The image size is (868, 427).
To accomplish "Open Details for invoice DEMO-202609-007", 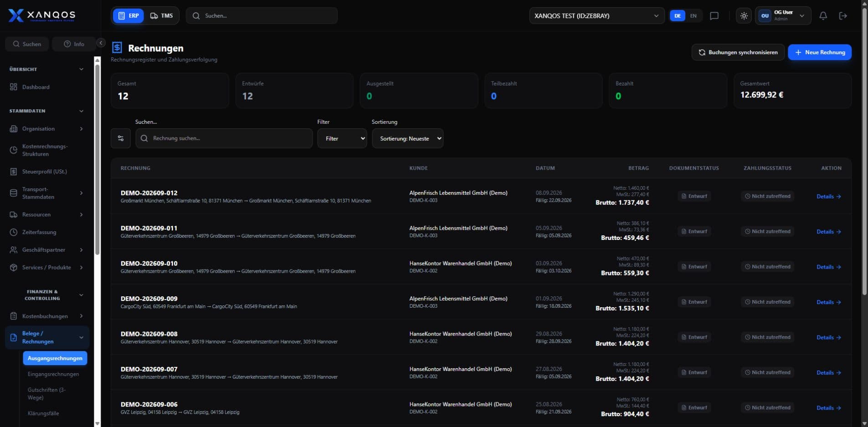I will (829, 373).
